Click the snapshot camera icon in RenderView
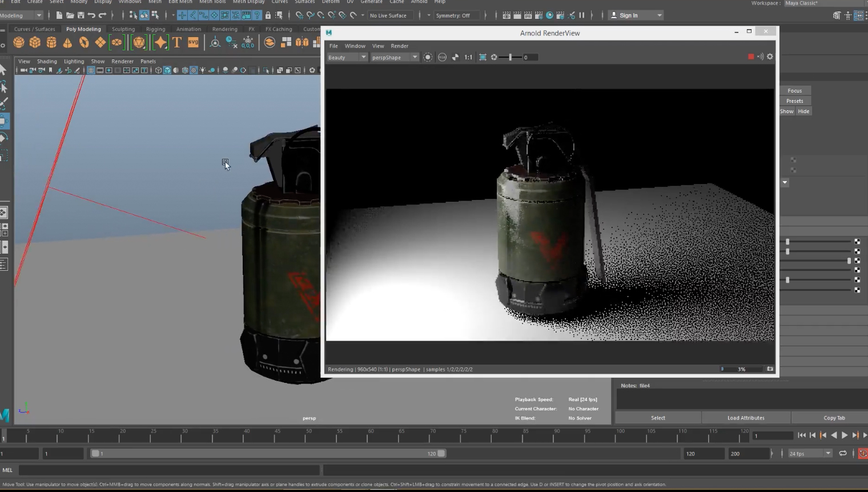The height and width of the screenshot is (492, 868). pyautogui.click(x=770, y=369)
